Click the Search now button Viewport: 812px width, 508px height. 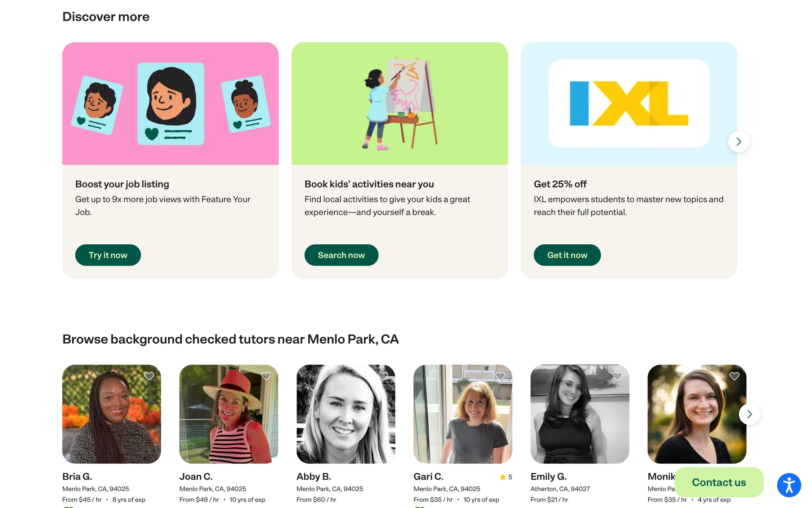click(341, 255)
